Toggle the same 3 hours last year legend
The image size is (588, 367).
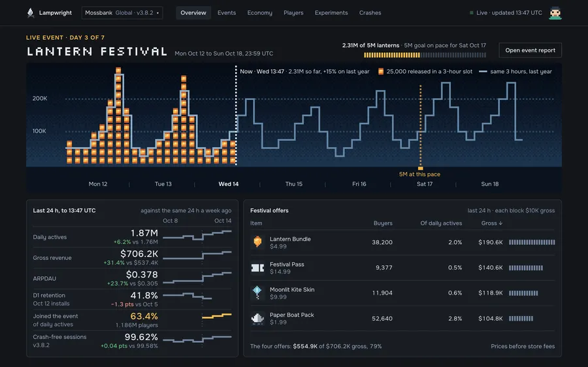point(515,72)
